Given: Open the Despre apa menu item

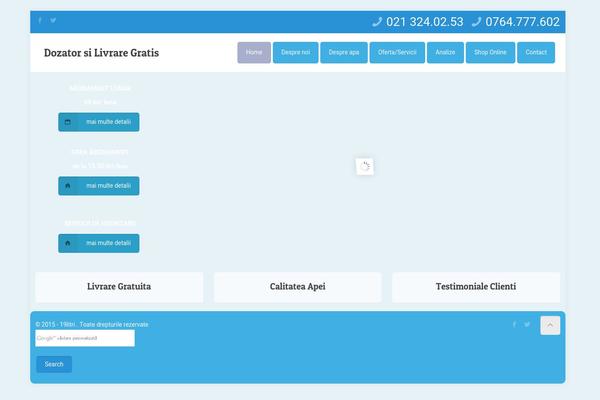Looking at the screenshot, I should [344, 52].
